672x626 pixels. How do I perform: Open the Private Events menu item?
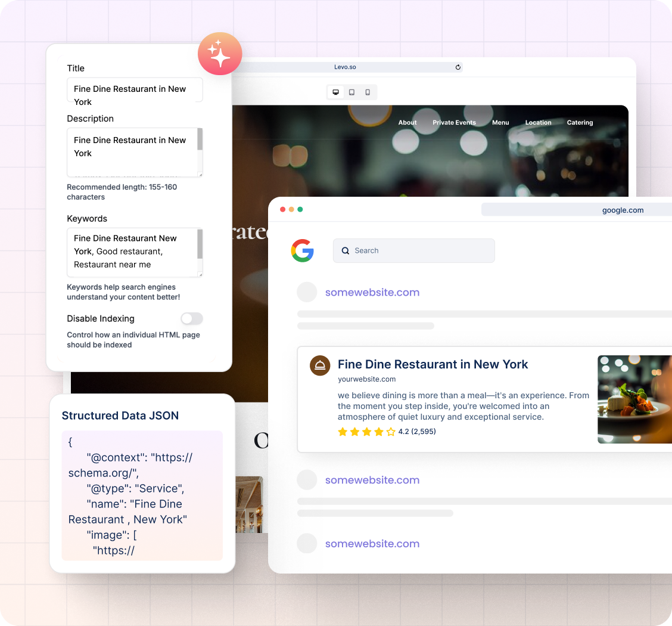pos(454,122)
